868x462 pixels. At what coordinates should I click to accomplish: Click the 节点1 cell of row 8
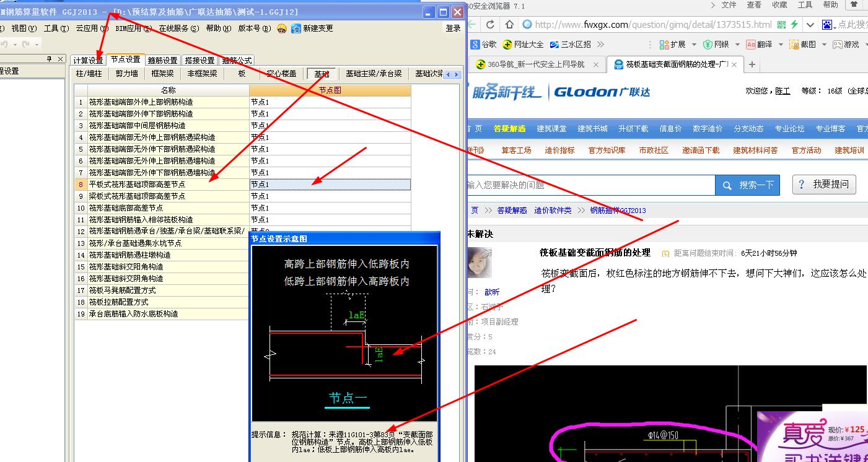point(330,185)
